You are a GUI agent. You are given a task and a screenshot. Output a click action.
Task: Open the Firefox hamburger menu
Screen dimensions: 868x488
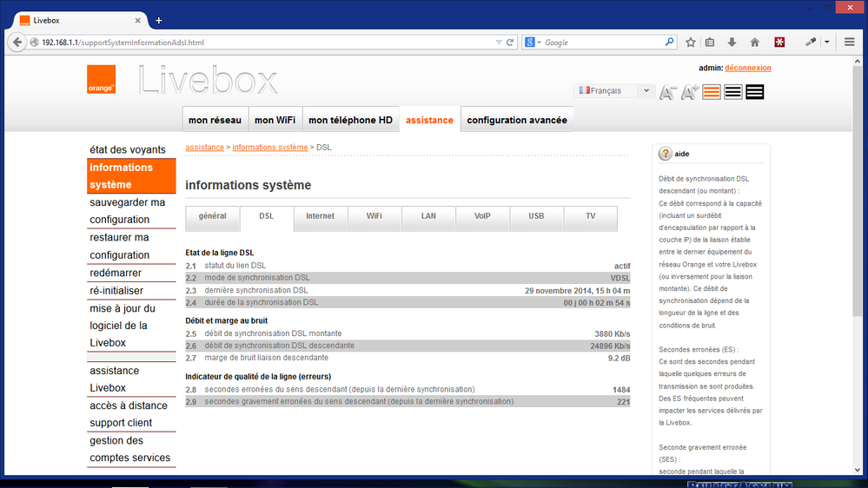pos(849,42)
